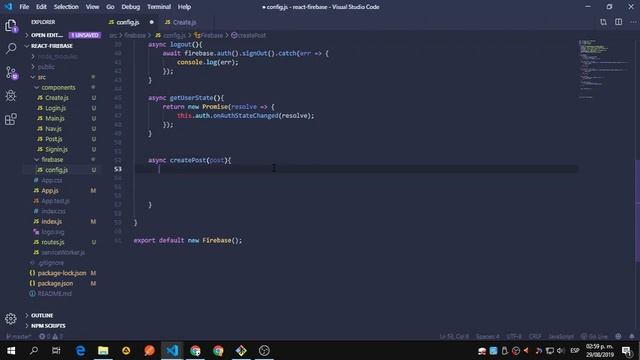Screen dimensions: 640x360
Task: Open the Explorer view in activity bar
Action: point(11,26)
